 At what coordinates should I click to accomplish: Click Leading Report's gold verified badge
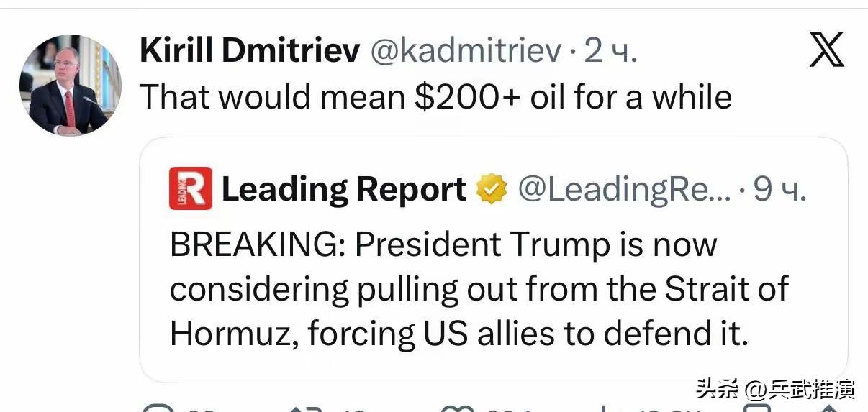click(x=492, y=189)
